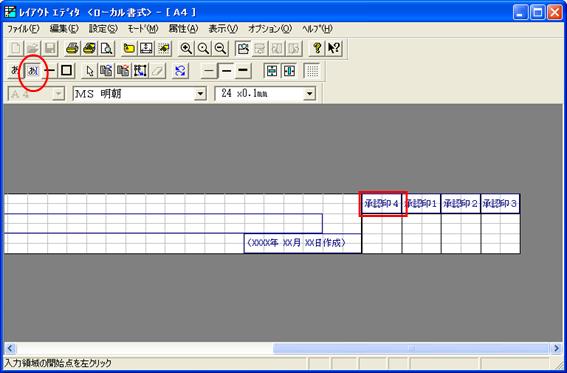Click the New document icon
The image size is (567, 373).
tap(15, 48)
